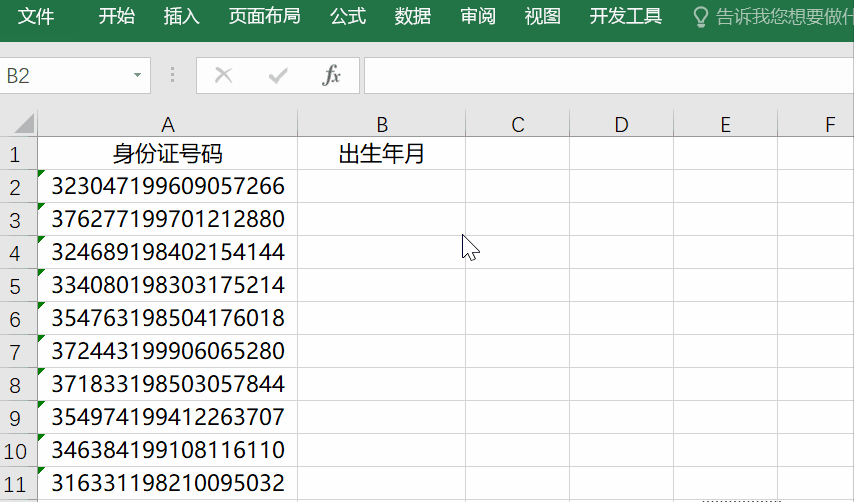Click the Enter checkmark icon in formula bar
Viewport: 854px width, 502px height.
click(x=278, y=76)
